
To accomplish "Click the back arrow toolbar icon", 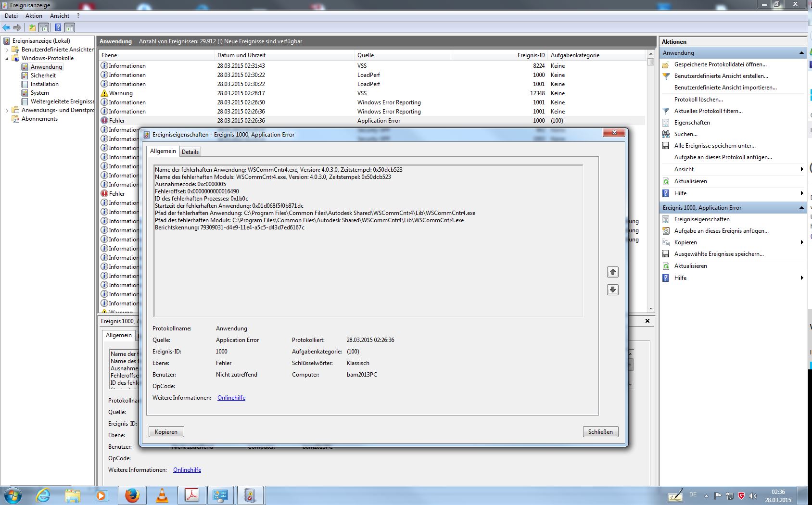I will point(6,27).
